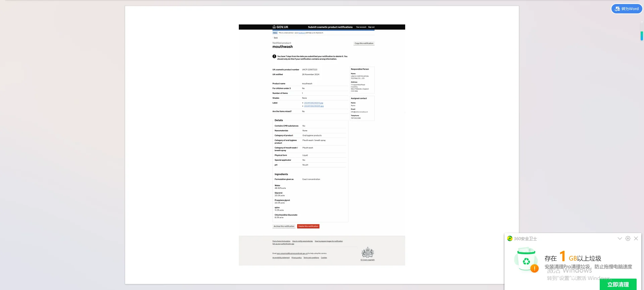
Task: Open the Privacy policy link
Action: pyautogui.click(x=297, y=258)
